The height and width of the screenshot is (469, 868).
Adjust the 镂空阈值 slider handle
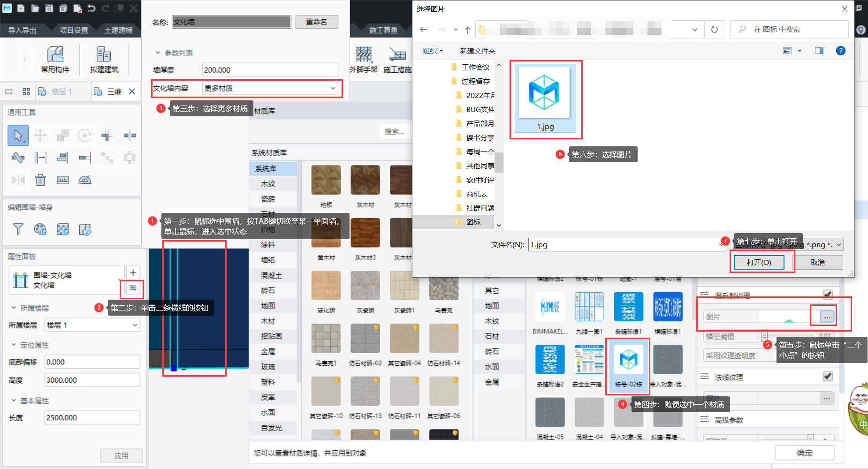[764, 336]
